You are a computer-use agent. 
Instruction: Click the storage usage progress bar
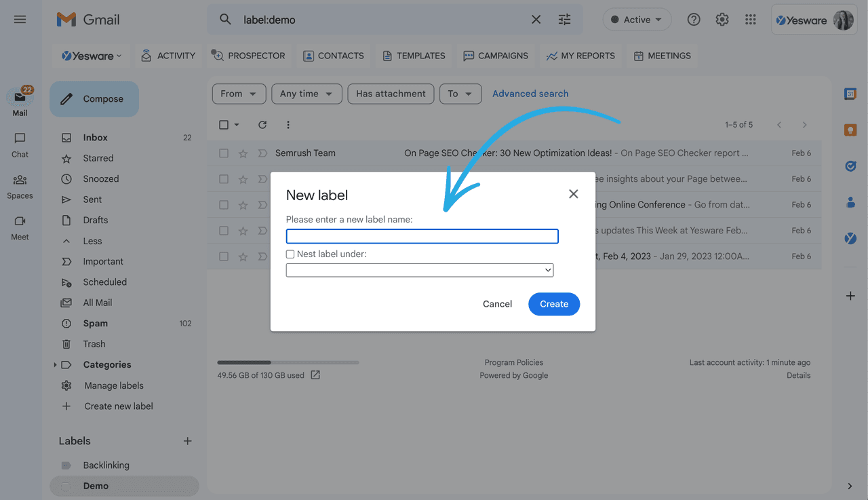pyautogui.click(x=288, y=362)
